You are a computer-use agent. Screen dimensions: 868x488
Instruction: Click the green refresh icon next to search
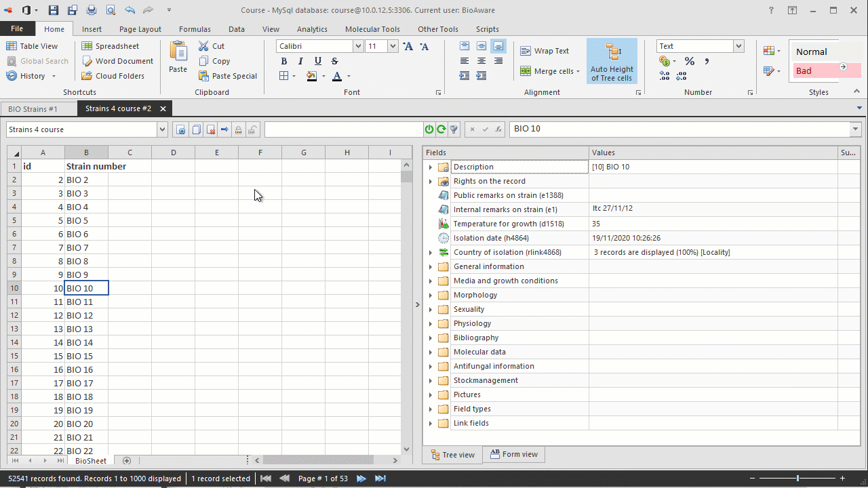point(441,129)
